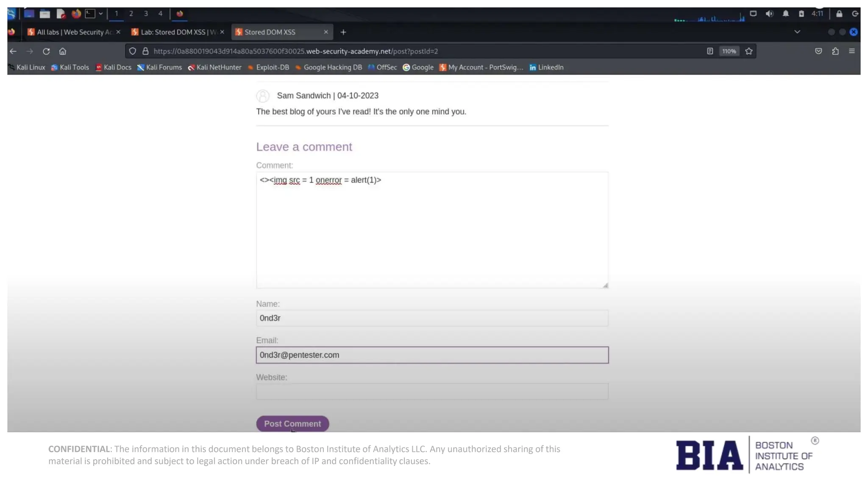The image size is (868, 488).
Task: Open the Pocket save icon
Action: pyautogui.click(x=818, y=51)
